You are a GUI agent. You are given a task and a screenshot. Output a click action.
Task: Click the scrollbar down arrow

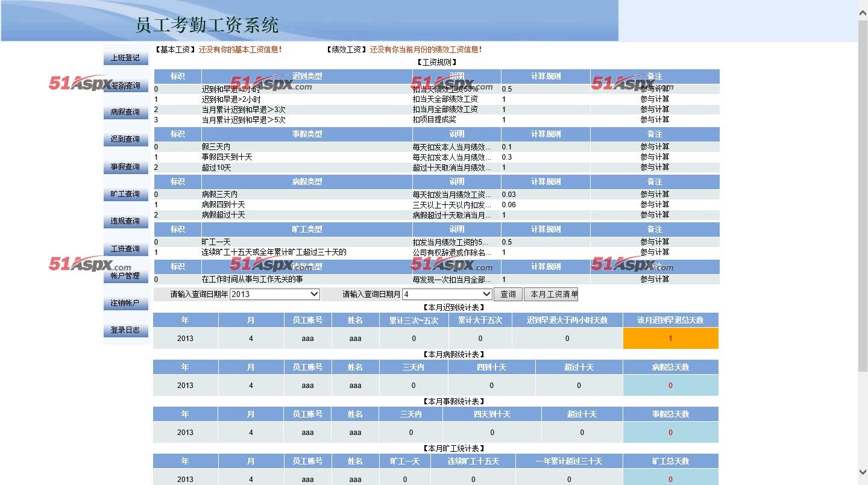863,472
